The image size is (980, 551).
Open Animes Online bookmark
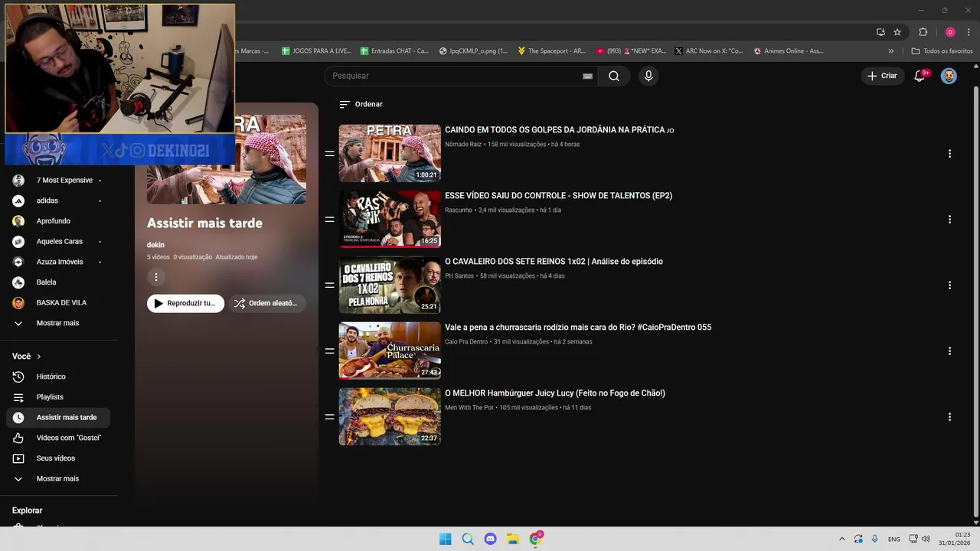pyautogui.click(x=789, y=51)
